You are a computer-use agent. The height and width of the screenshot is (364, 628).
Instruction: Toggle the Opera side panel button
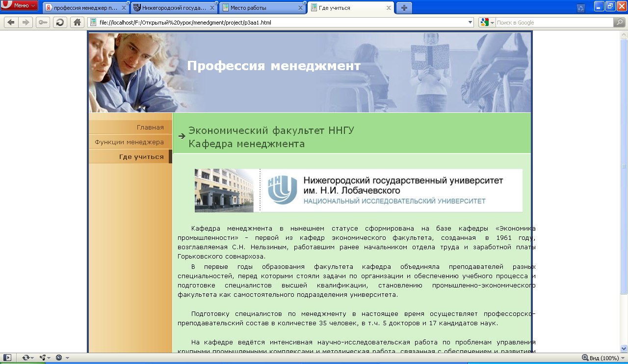click(7, 358)
